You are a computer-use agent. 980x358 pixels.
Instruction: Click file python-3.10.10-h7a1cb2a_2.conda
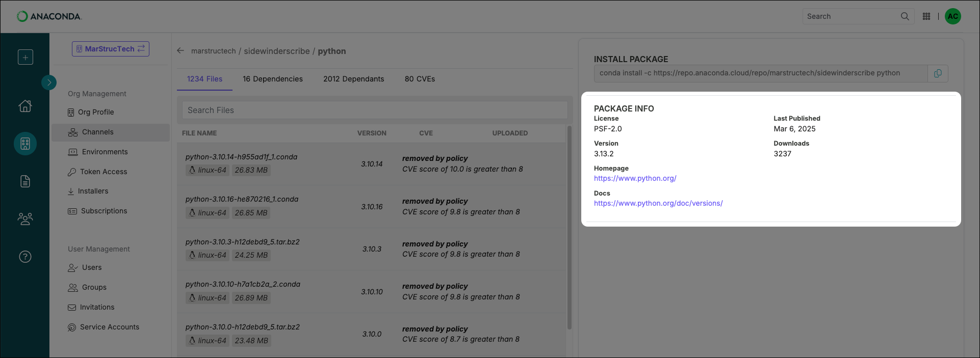[243, 284]
